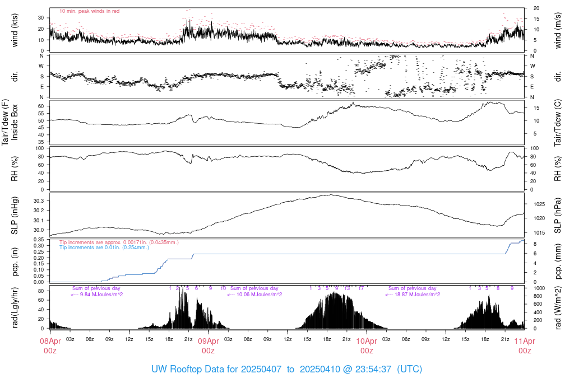574x392 pixels.
Task: Click the sunshine hour label '17'
Action: point(362,288)
